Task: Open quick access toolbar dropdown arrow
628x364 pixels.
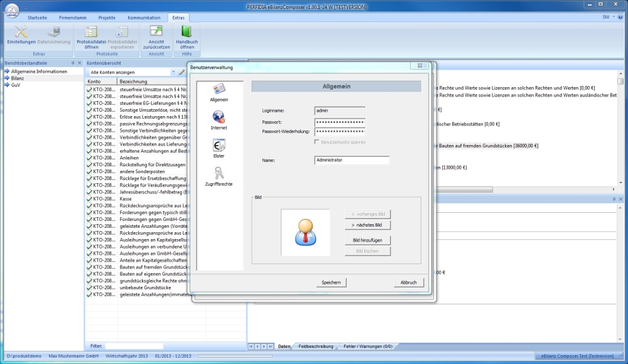Action: (25, 7)
